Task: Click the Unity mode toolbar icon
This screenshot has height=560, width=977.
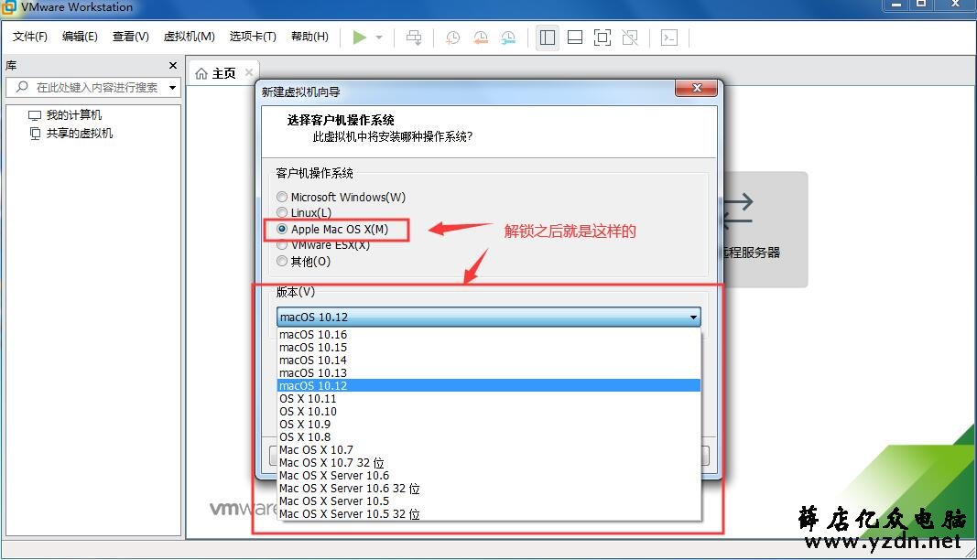Action: 630,38
